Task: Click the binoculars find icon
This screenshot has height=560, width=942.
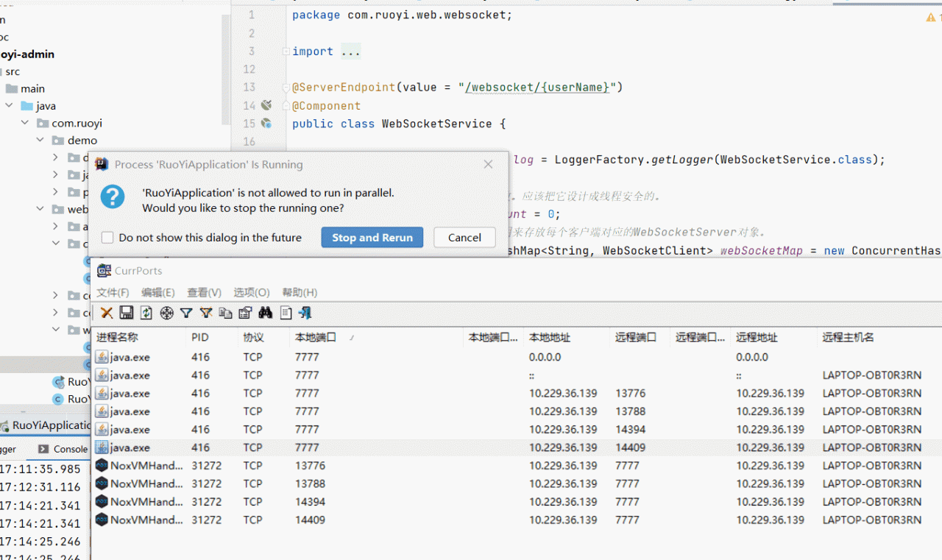Action: [x=266, y=313]
